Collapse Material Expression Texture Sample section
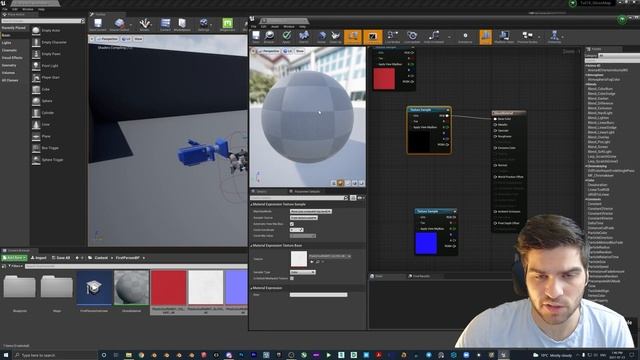The width and height of the screenshot is (640, 360). pos(251,204)
